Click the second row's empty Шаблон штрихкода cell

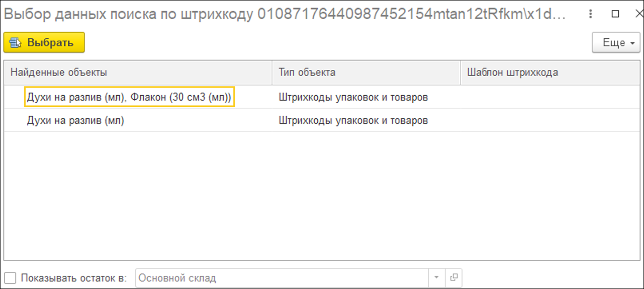pos(550,121)
